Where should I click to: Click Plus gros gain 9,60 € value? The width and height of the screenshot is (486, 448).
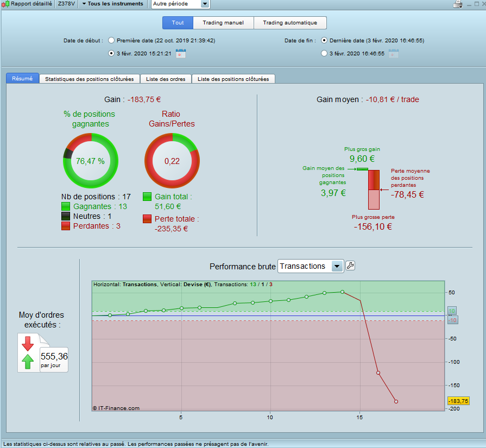[362, 159]
